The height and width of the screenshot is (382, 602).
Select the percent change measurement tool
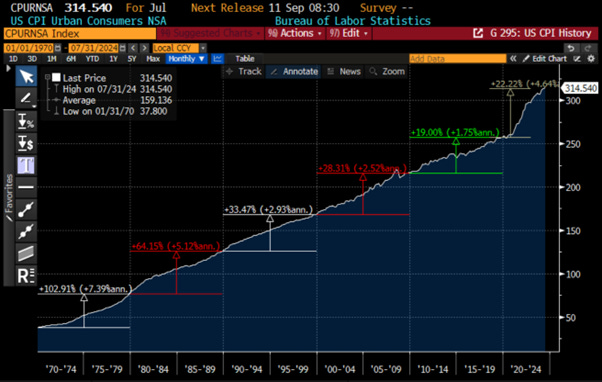click(x=26, y=121)
